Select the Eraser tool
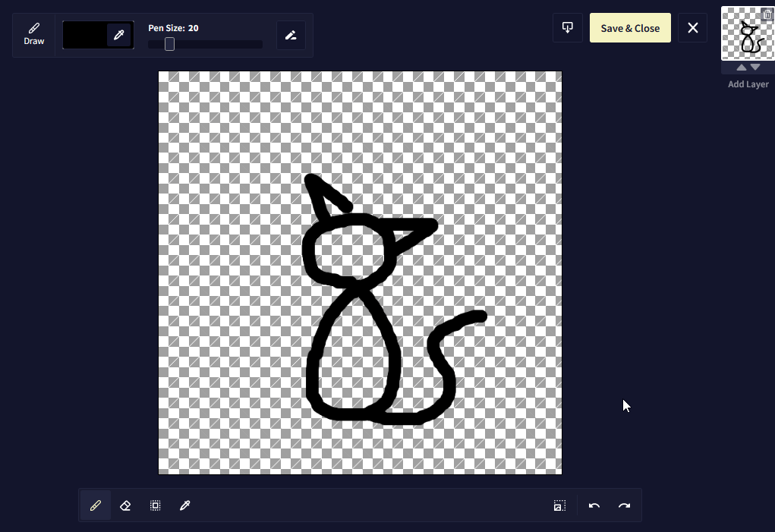Image resolution: width=775 pixels, height=532 pixels. point(125,505)
